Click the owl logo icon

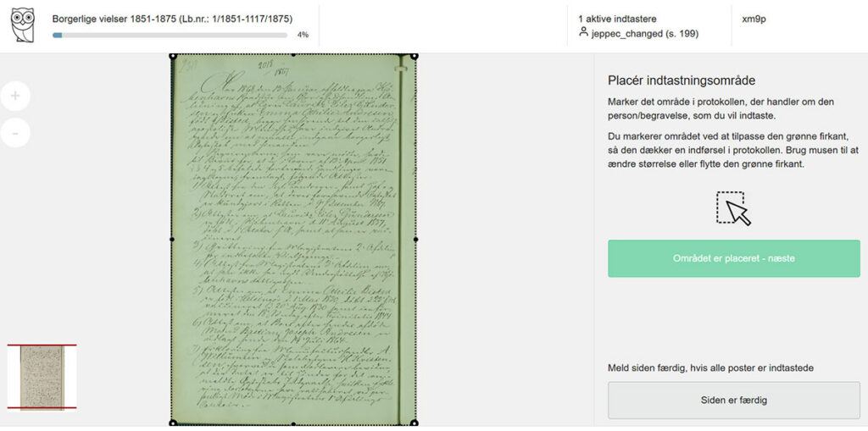click(x=23, y=25)
